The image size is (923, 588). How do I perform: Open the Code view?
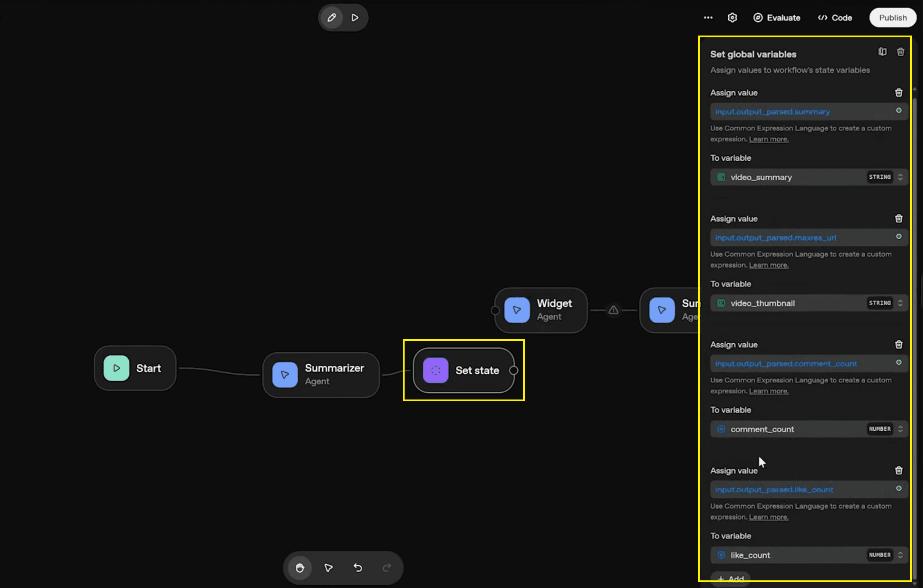(835, 18)
